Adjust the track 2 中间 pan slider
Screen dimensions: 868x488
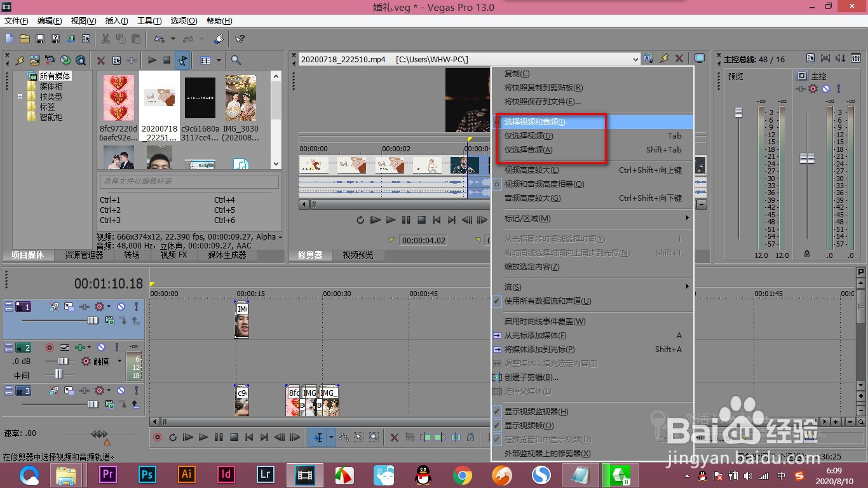click(x=58, y=375)
